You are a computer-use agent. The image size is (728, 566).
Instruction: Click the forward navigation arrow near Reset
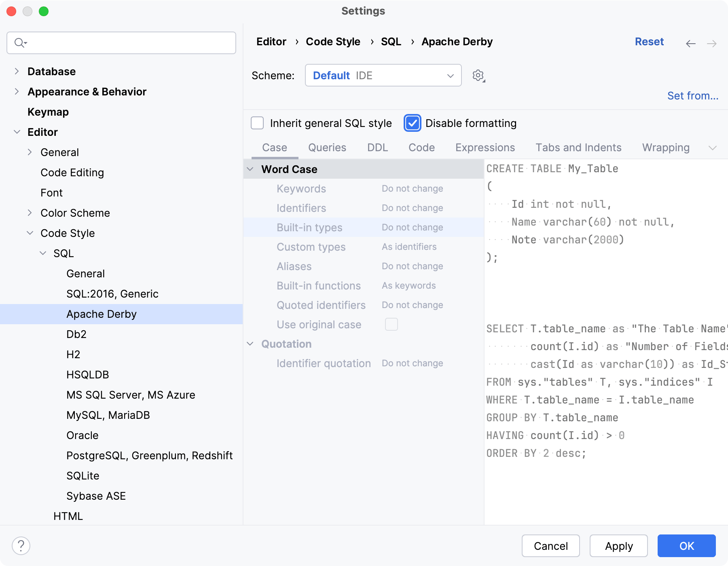click(x=711, y=43)
